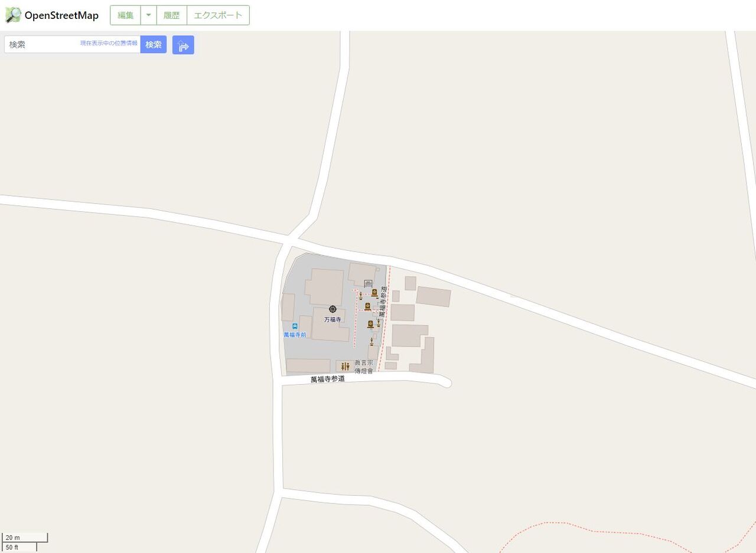Click the toilets icon near 真言宗傳燈會
This screenshot has width=756, height=553.
coord(346,367)
